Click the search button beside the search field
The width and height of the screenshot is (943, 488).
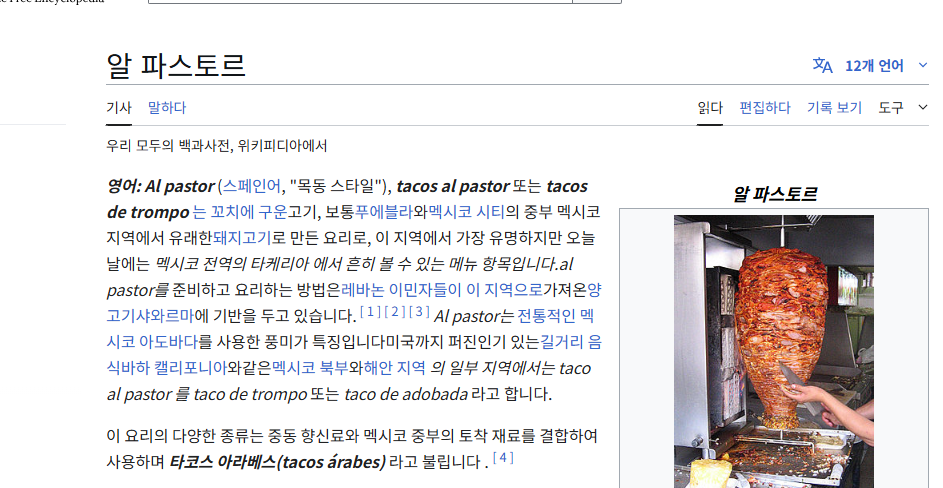tap(597, 2)
